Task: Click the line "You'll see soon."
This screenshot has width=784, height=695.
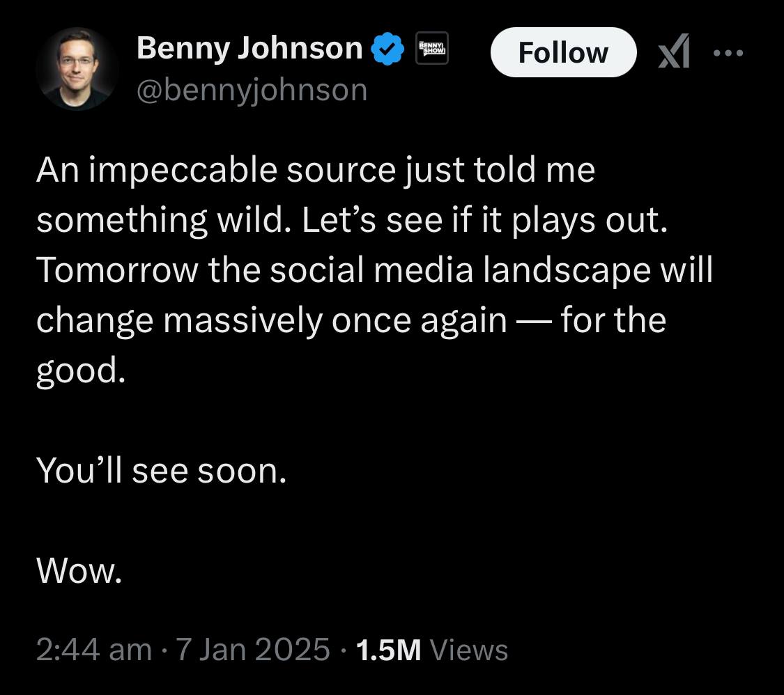Action: click(161, 471)
